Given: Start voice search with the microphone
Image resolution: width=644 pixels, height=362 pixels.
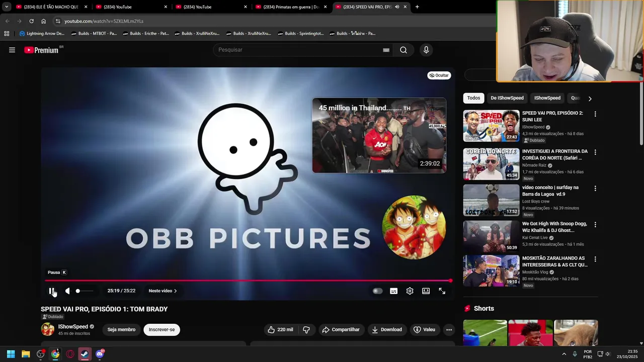Looking at the screenshot, I should 426,50.
